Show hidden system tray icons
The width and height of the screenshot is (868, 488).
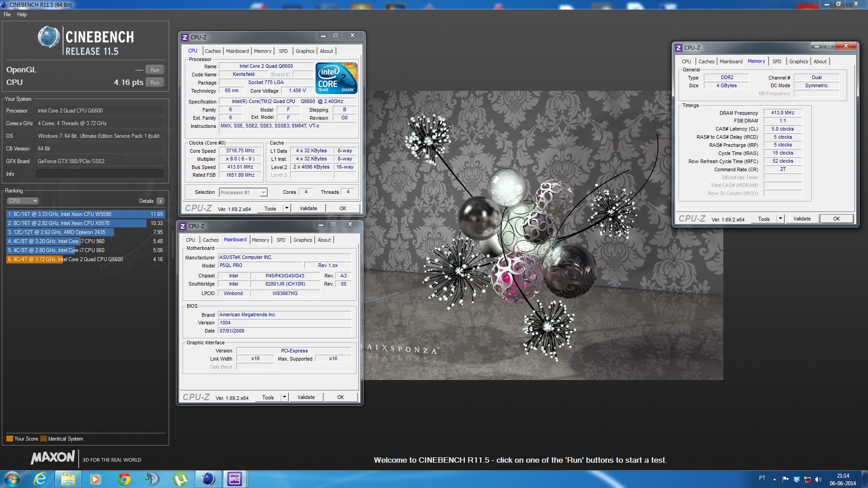click(x=774, y=479)
